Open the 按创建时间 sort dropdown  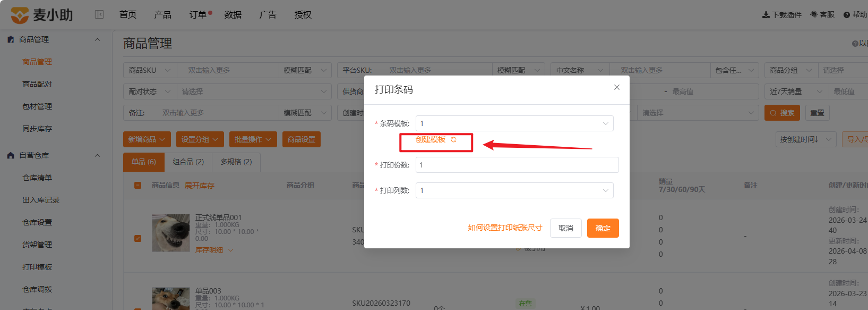806,139
